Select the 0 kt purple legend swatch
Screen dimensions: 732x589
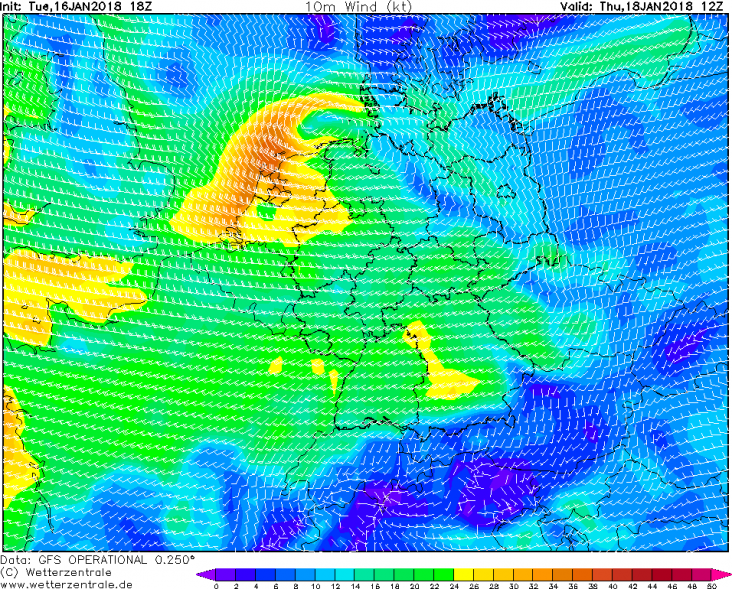[217, 575]
